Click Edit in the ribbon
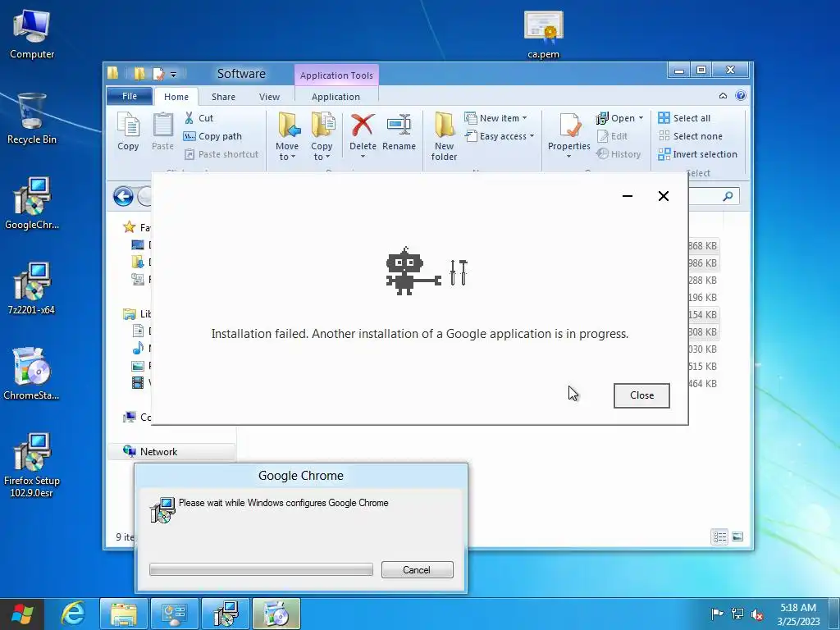Image resolution: width=840 pixels, height=630 pixels. coord(612,136)
